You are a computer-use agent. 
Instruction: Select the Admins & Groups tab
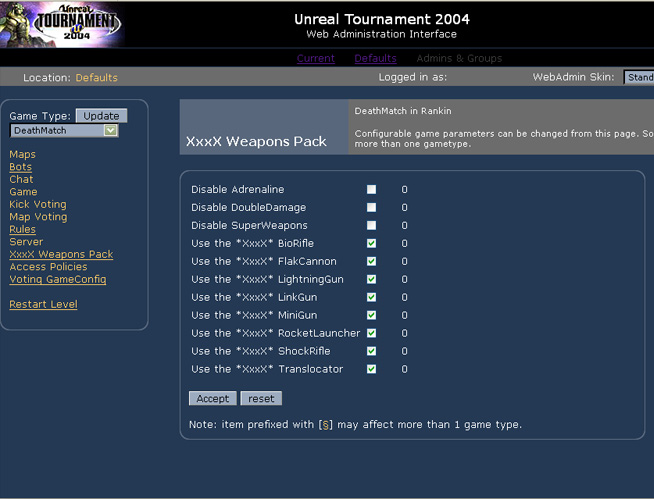(459, 58)
